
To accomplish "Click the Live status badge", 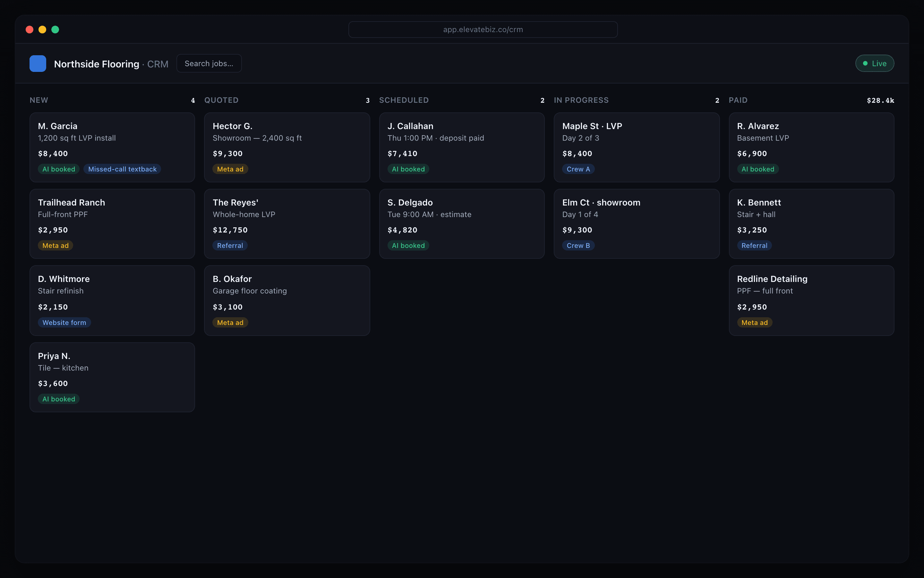I will [x=874, y=64].
